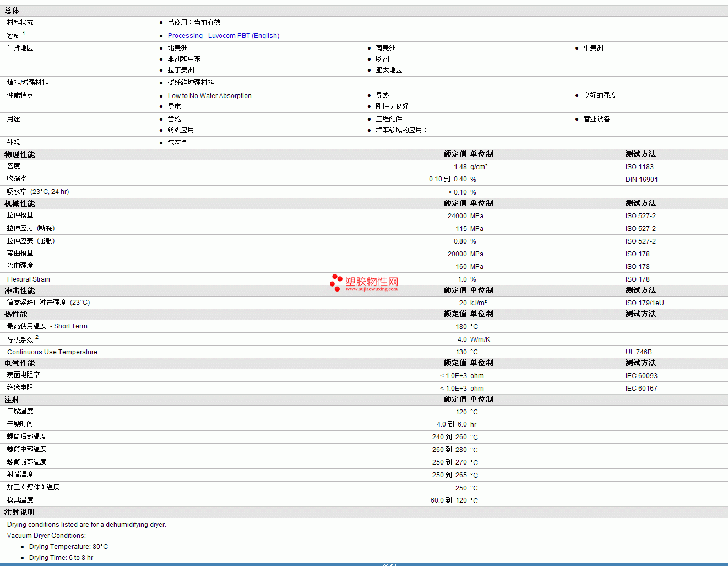Select the 北美洲 region entry
The height and width of the screenshot is (566, 728).
point(177,48)
